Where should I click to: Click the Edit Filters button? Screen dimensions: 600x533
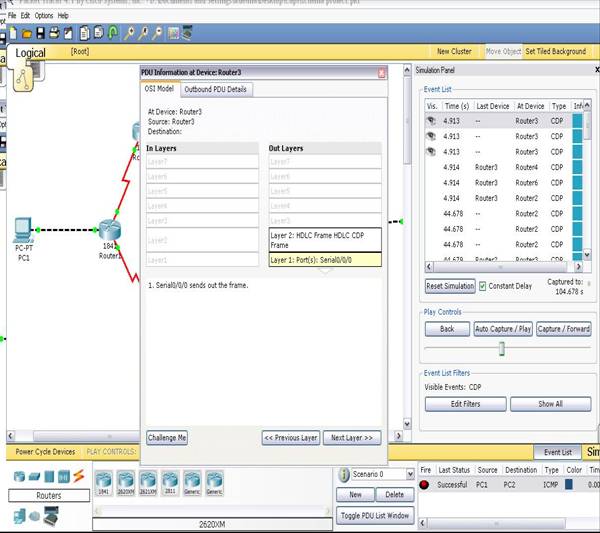(465, 404)
